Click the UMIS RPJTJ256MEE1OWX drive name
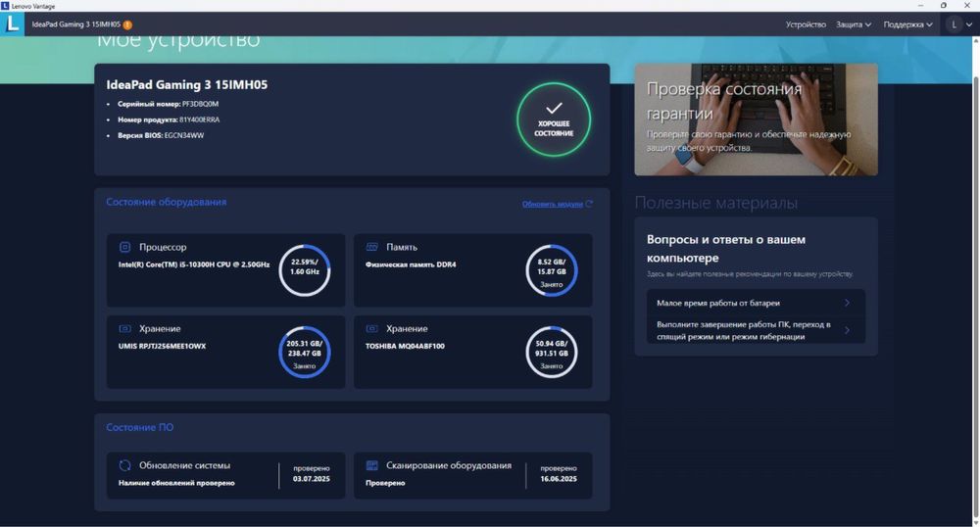The image size is (980, 527). tap(162, 346)
